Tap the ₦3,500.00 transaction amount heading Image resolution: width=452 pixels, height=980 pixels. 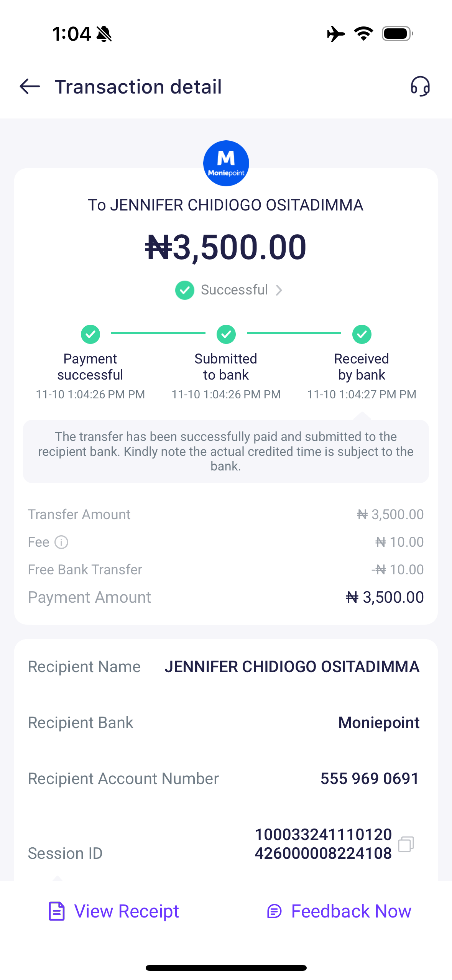coord(226,247)
